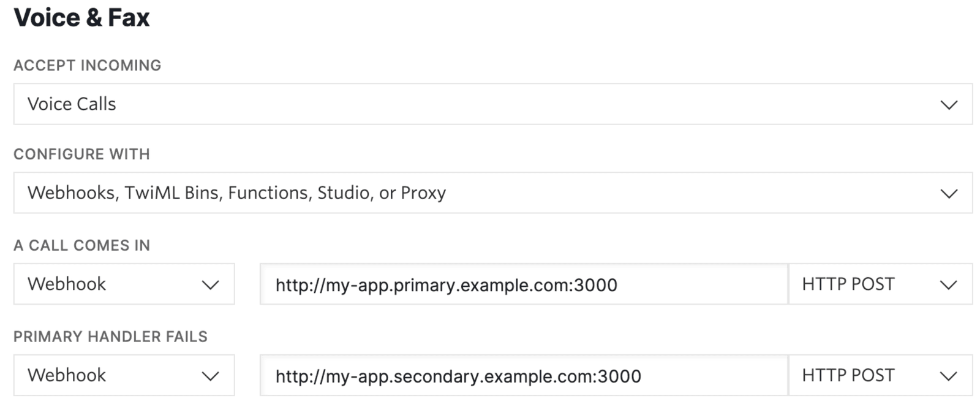This screenshot has height=404, width=980.
Task: Change the HTTP method for the secondary webhook
Action: coord(881,375)
